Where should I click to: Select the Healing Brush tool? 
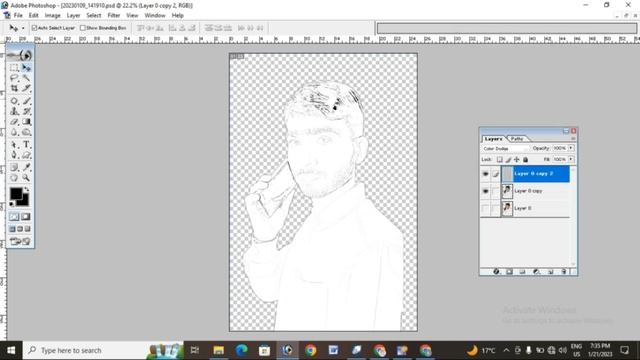[14, 100]
